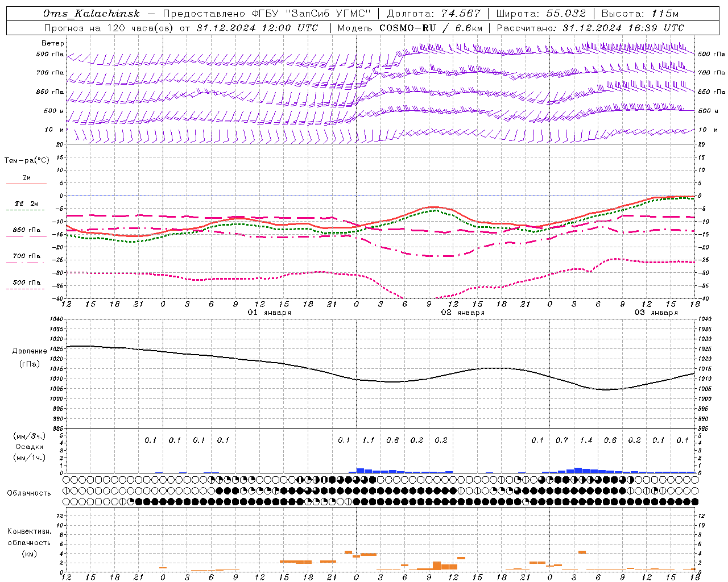
Task: Click the Облачность cloud cover label
Action: (28, 493)
